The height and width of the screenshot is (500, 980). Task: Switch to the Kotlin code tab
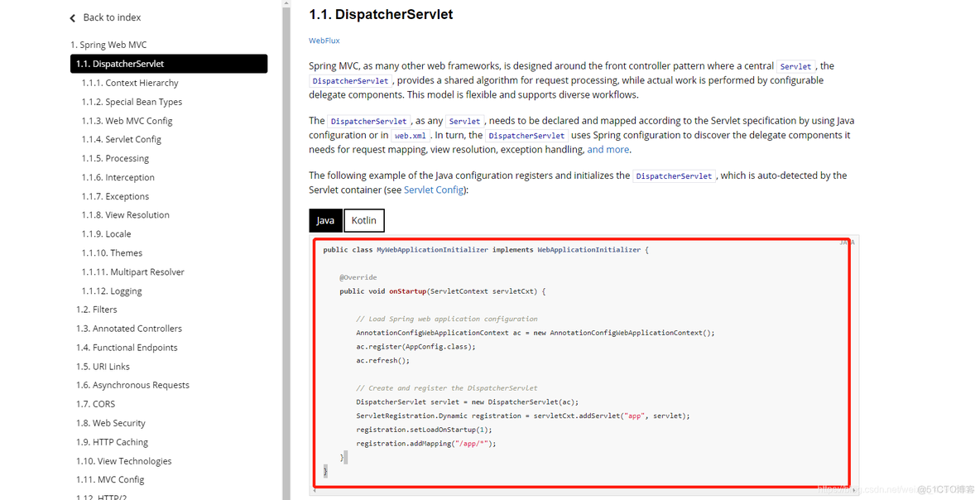tap(363, 221)
